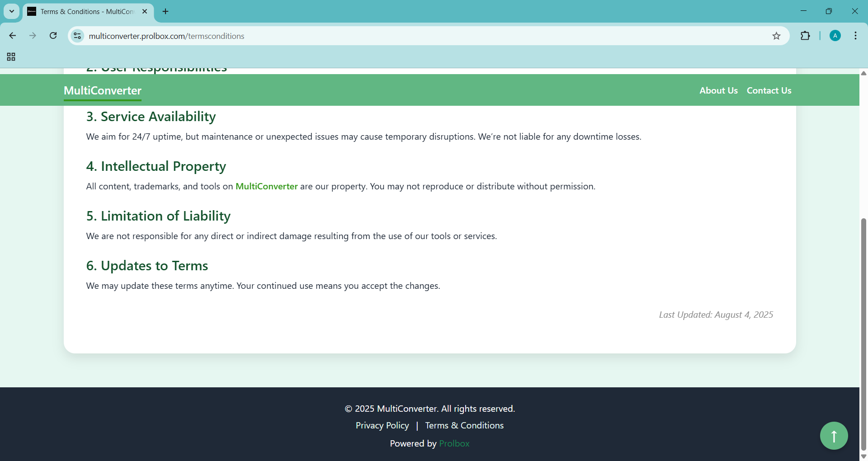The height and width of the screenshot is (461, 868).
Task: Expand the tab search dropdown
Action: (12, 11)
